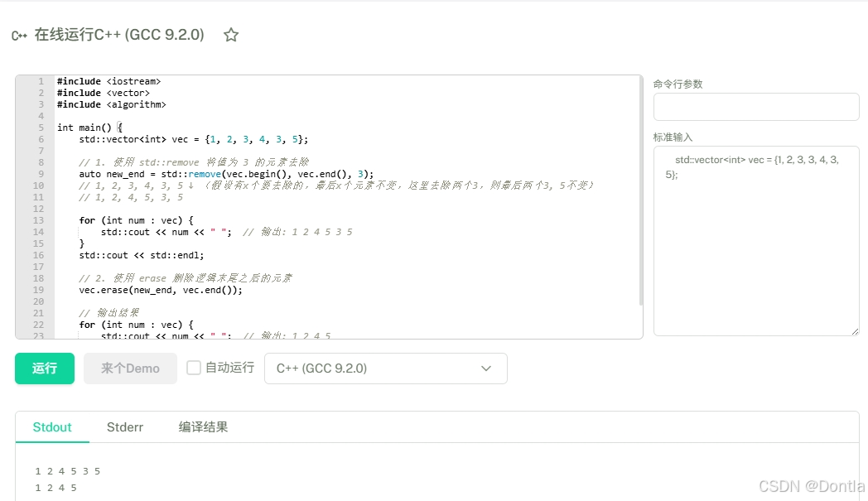Image resolution: width=868 pixels, height=501 pixels.
Task: Switch to the Stdout tab
Action: 52,426
